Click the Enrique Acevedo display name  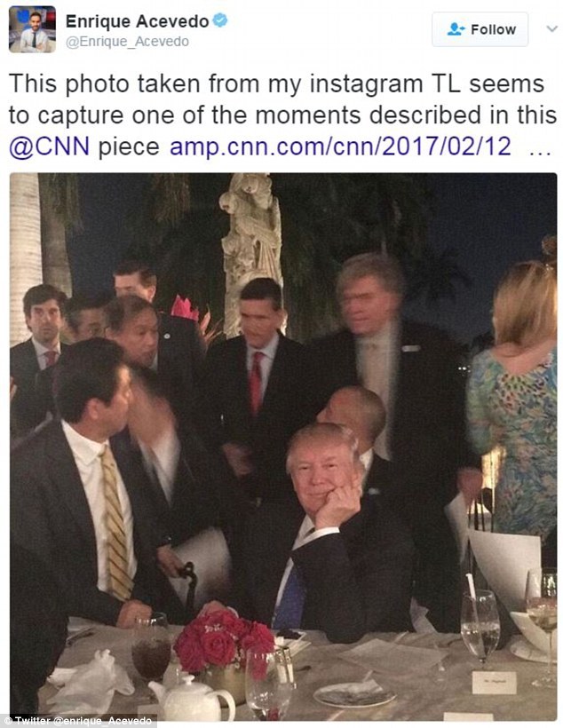coord(137,21)
